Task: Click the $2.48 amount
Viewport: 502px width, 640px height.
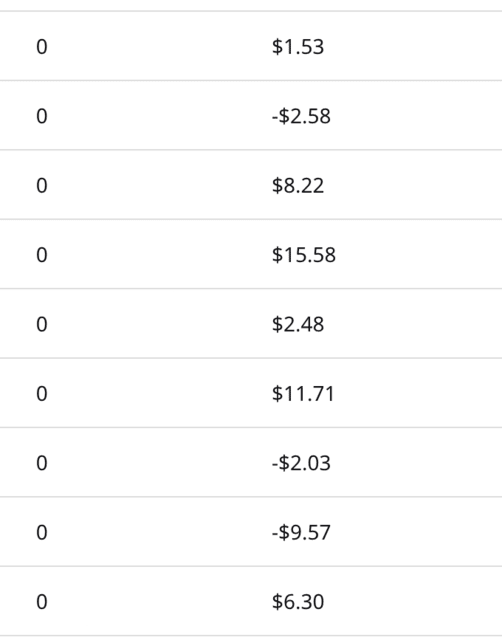Action: pyautogui.click(x=298, y=324)
